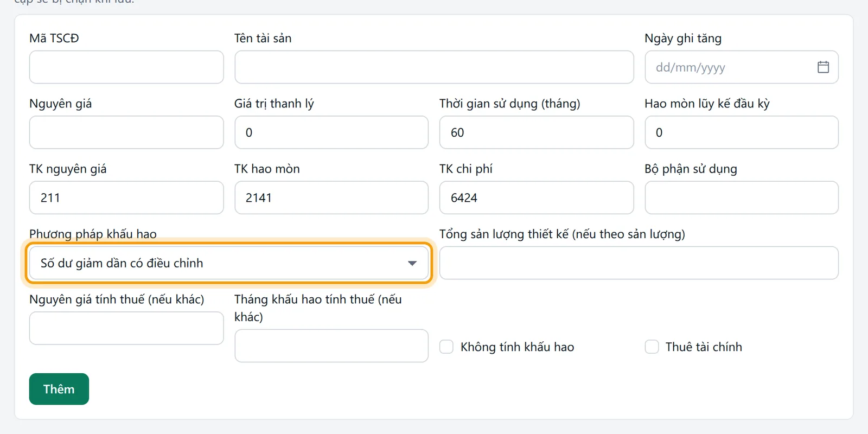Tick the Không tính khấu hao checkbox

(x=446, y=347)
